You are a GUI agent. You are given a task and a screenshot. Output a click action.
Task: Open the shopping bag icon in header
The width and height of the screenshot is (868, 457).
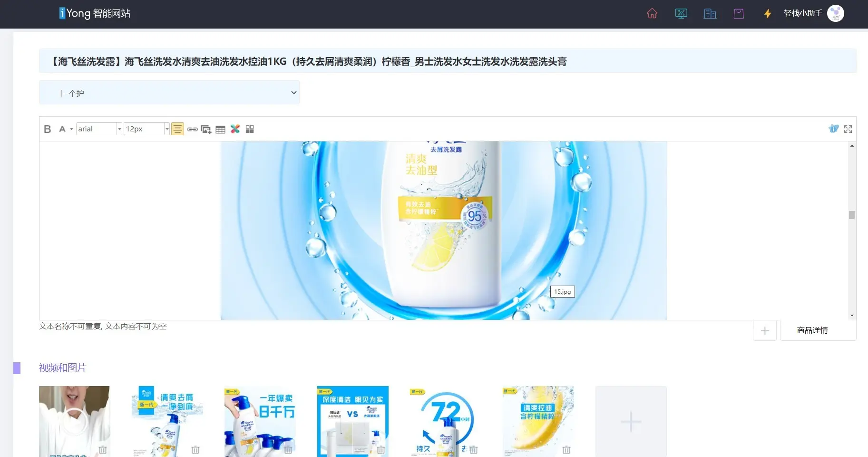click(x=739, y=14)
